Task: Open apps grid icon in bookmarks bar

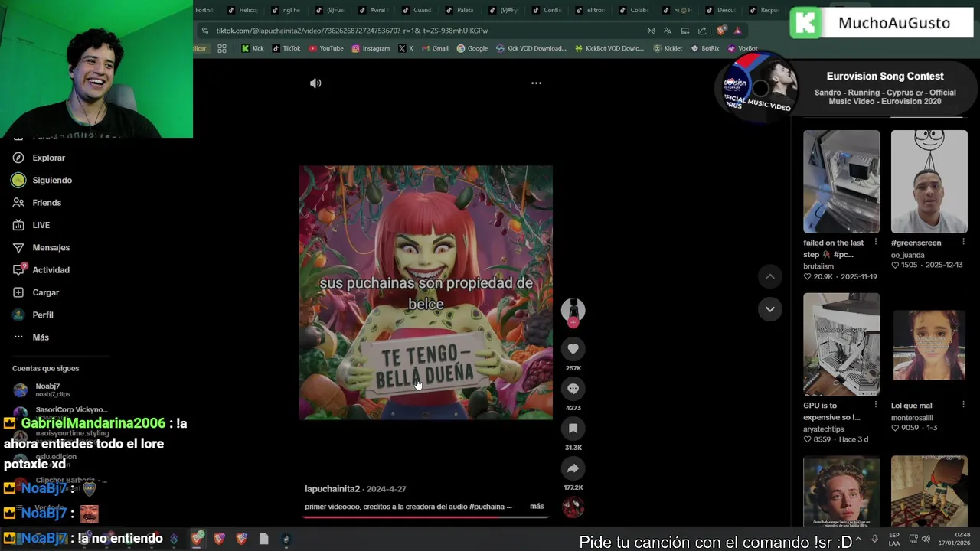Action: click(x=222, y=48)
